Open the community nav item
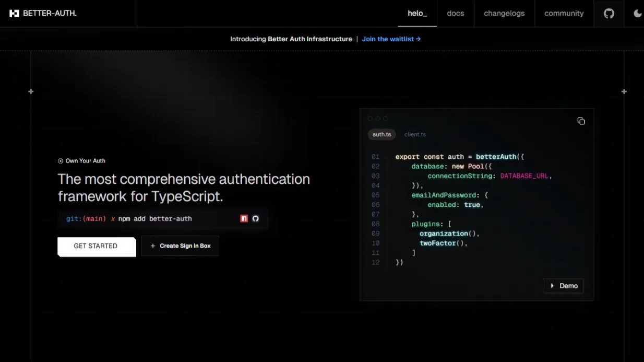The height and width of the screenshot is (362, 644). 564,14
